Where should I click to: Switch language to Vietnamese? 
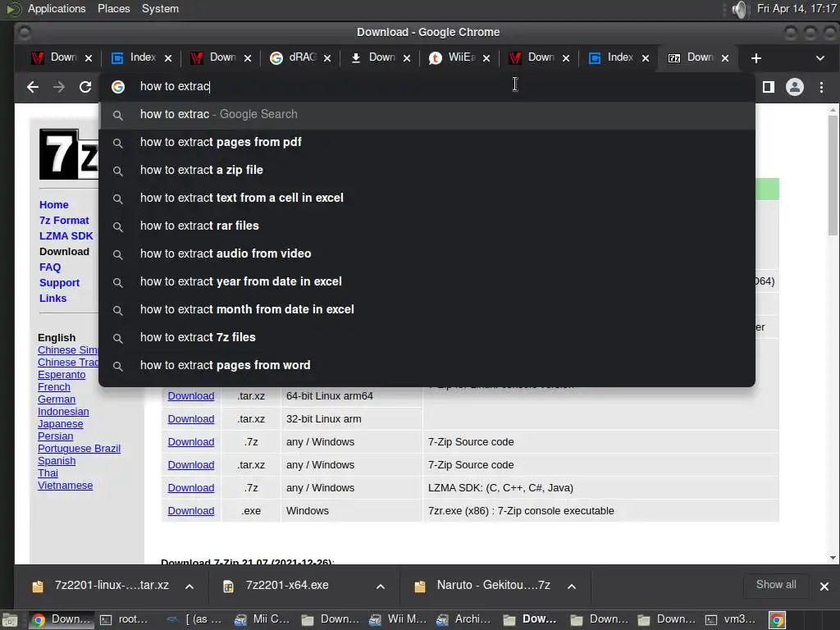click(x=65, y=486)
